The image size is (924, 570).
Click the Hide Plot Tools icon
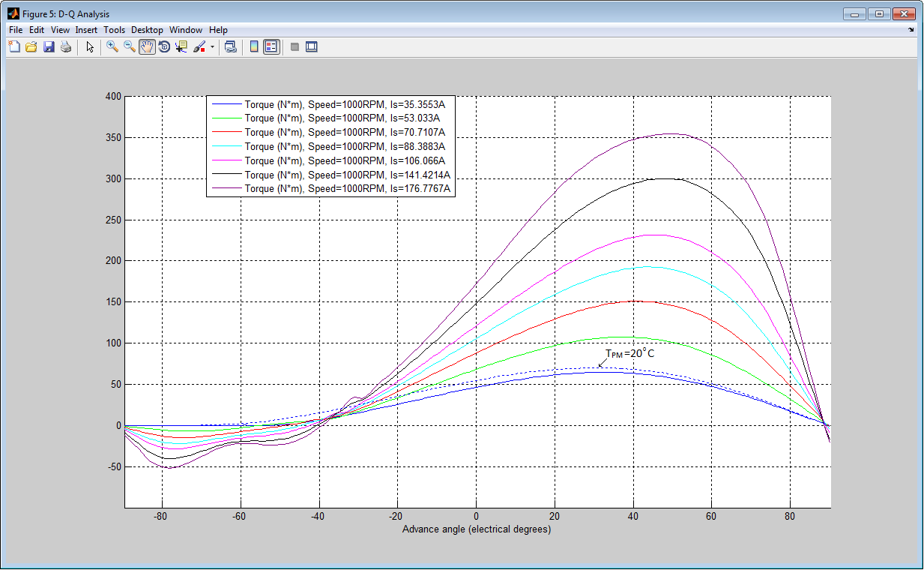pyautogui.click(x=294, y=46)
